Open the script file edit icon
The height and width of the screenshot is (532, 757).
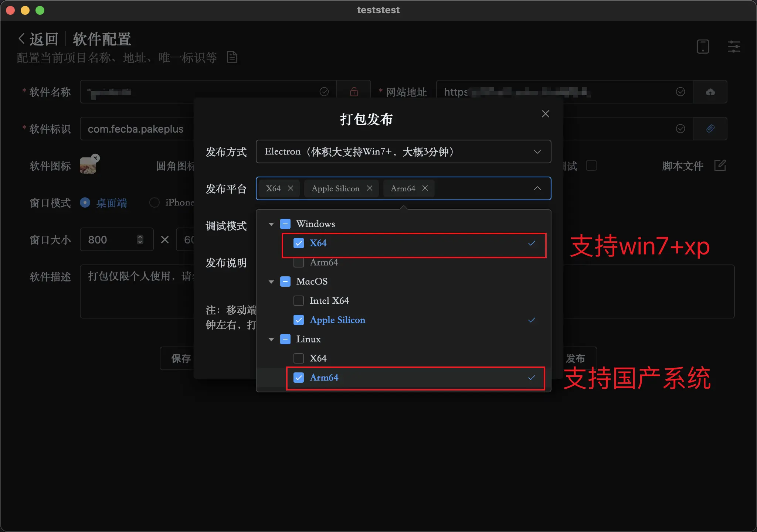[720, 166]
